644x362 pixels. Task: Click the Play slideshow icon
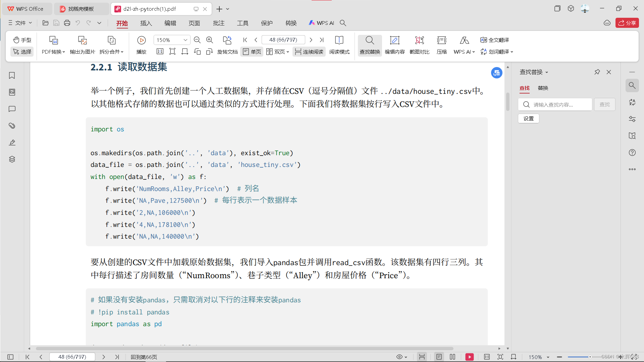tap(141, 41)
